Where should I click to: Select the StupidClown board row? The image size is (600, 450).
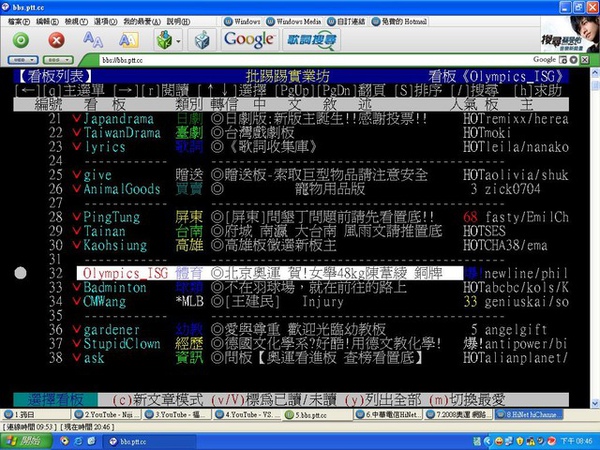(291, 344)
